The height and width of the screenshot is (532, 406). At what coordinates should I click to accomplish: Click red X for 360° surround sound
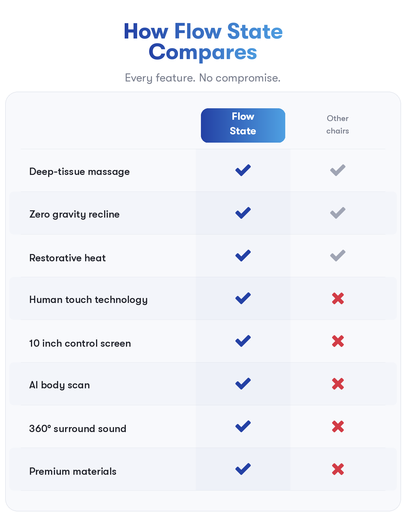(x=338, y=427)
